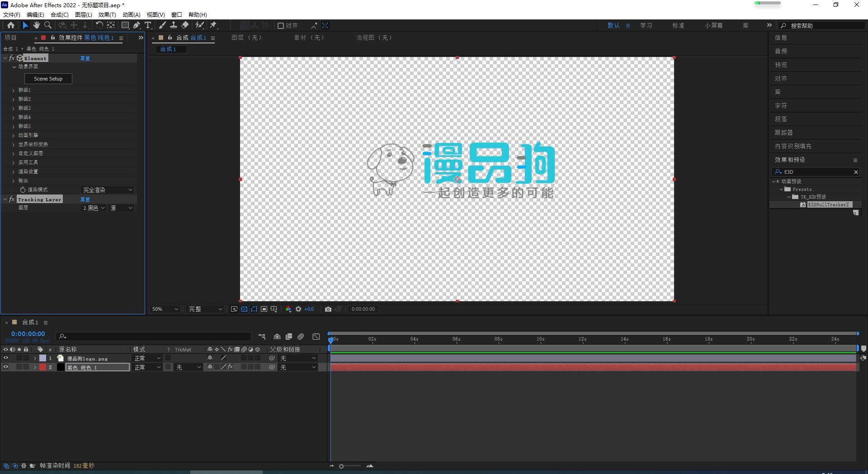Take a snapshot with camera icon
Image resolution: width=868 pixels, height=474 pixels.
coord(328,309)
